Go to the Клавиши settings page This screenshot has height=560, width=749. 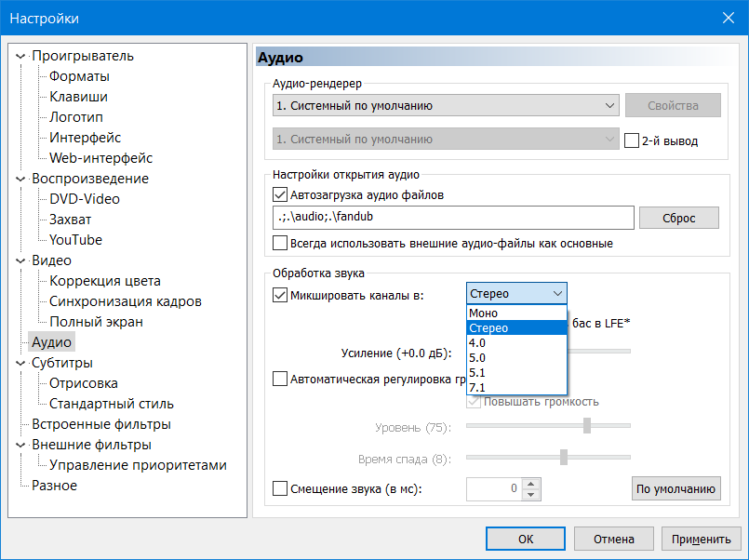coord(78,97)
